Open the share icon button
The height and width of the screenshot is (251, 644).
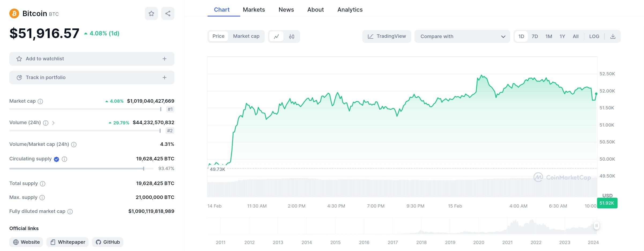coord(168,13)
